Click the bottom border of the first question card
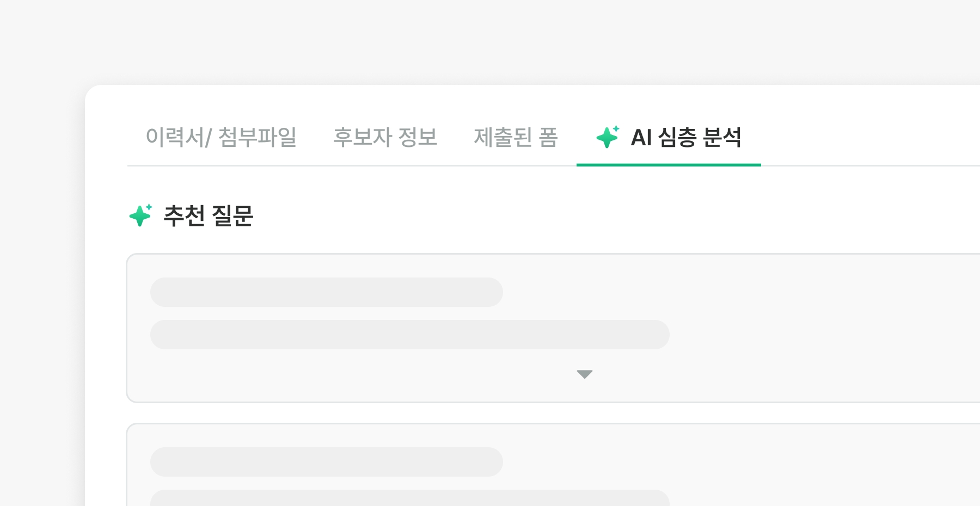This screenshot has width=980, height=506. click(544, 402)
